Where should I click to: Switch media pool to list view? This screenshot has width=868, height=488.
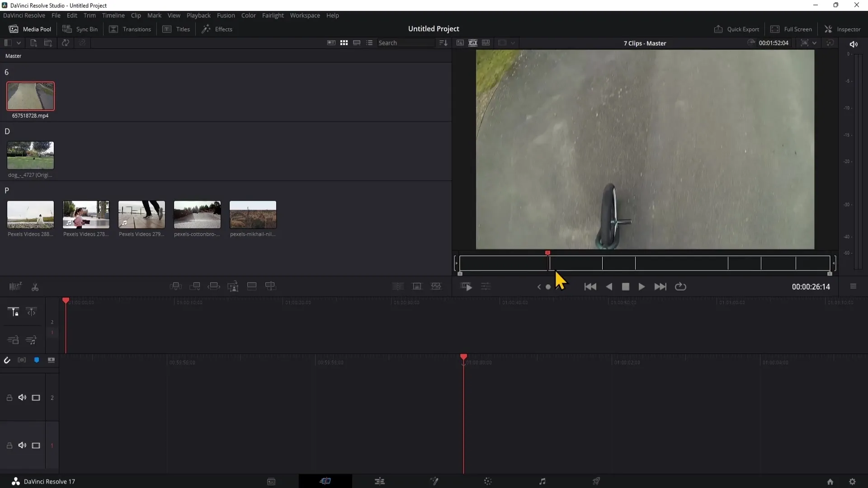[x=369, y=43]
